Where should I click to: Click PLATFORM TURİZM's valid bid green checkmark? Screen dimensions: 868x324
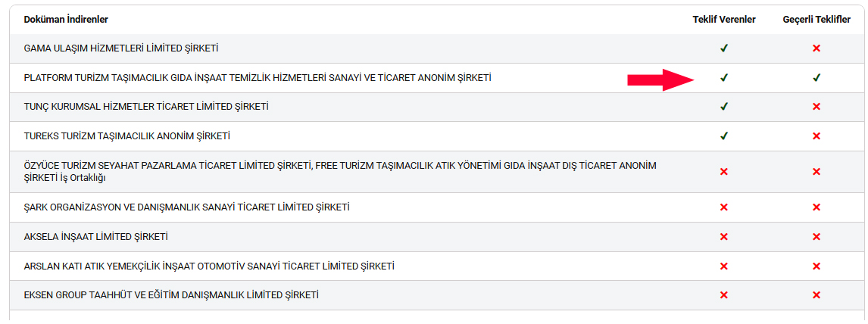[816, 77]
